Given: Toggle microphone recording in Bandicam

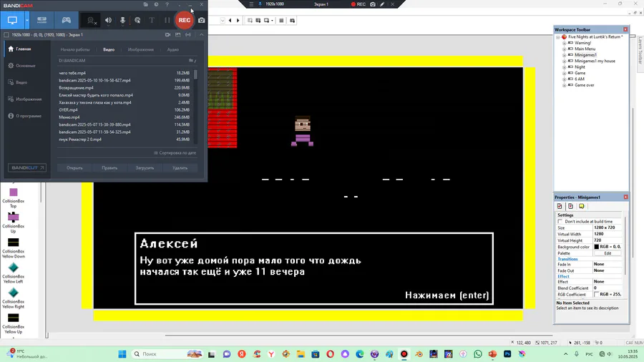Looking at the screenshot, I should pos(122,20).
